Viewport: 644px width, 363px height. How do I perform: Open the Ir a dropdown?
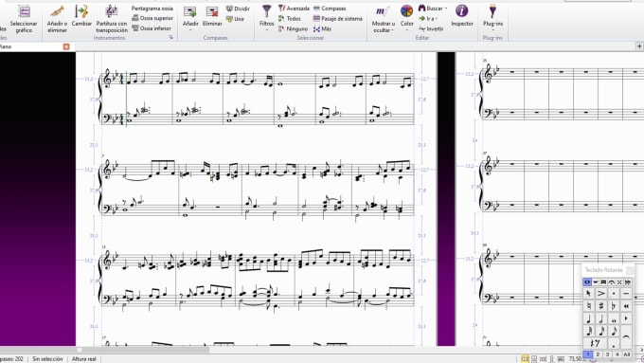tap(428, 19)
